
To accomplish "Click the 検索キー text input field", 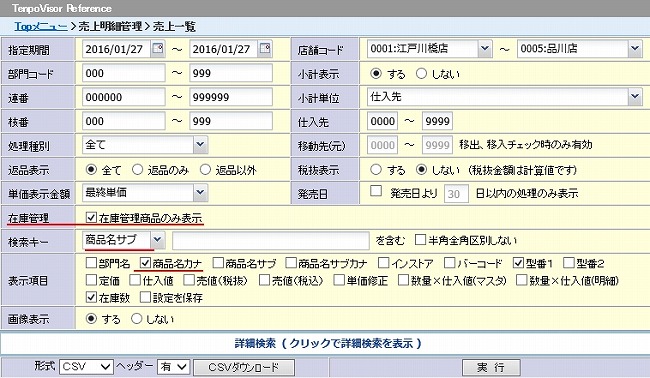I will pos(271,240).
